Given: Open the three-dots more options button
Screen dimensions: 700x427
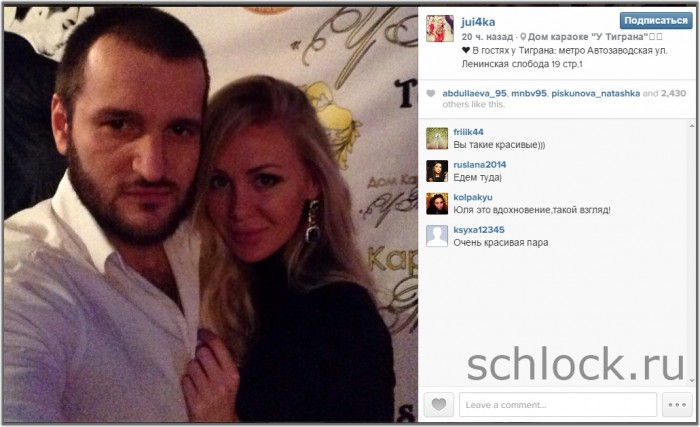Looking at the screenshot, I should pos(677,405).
